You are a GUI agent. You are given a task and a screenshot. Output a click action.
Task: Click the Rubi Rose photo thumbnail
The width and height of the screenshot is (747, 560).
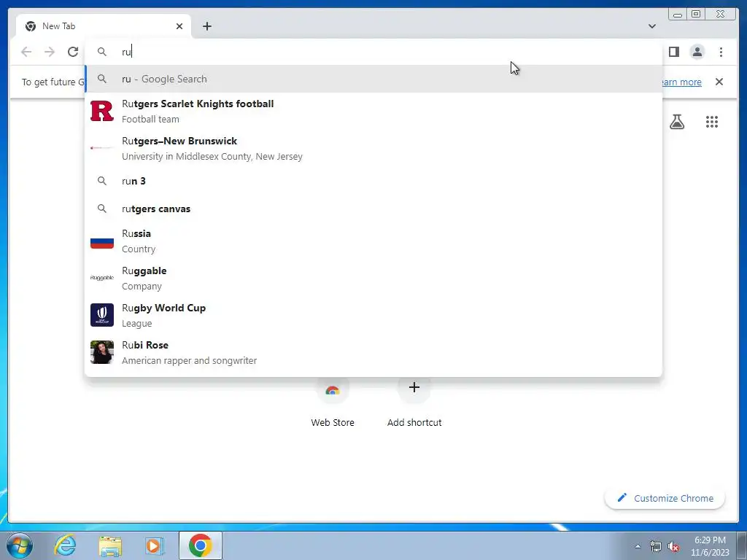pyautogui.click(x=102, y=352)
